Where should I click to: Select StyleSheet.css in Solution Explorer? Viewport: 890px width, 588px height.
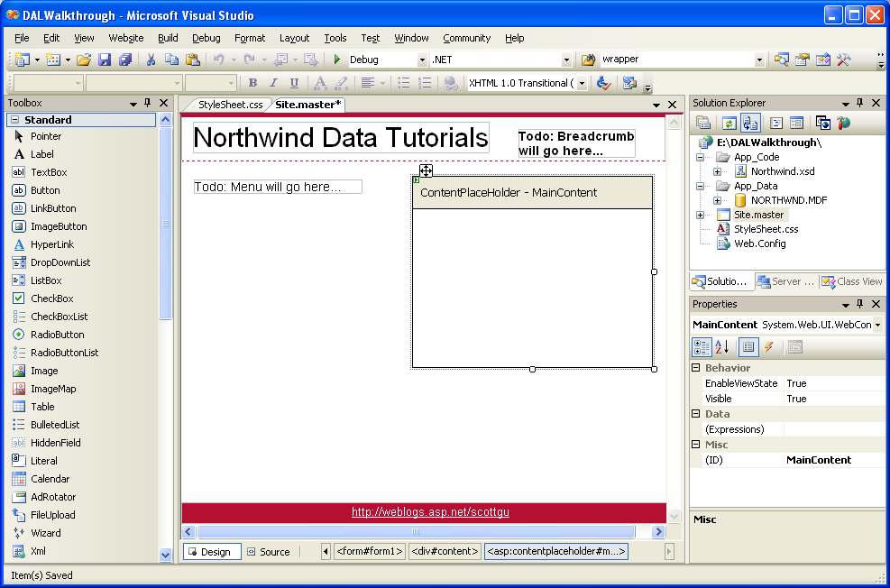tap(766, 229)
